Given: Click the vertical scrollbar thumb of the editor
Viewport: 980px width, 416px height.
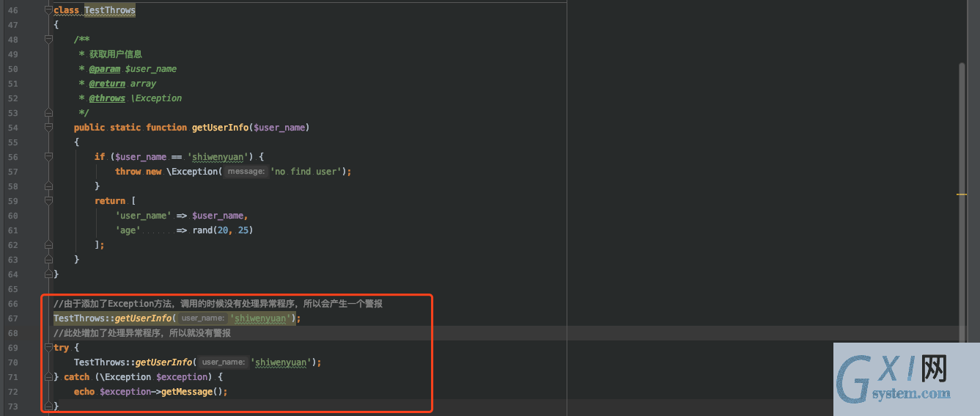Looking at the screenshot, I should [x=962, y=201].
